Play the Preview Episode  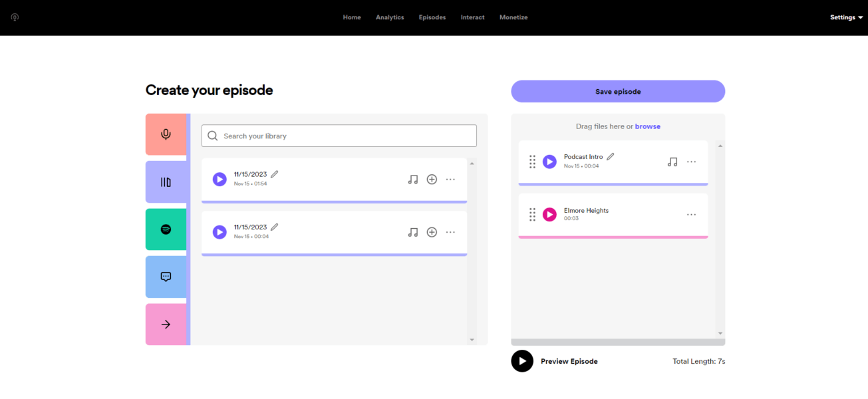[522, 360]
